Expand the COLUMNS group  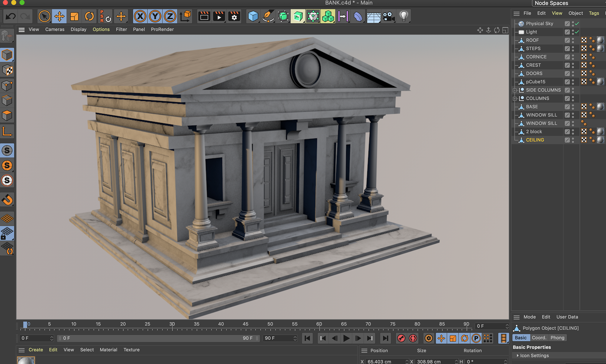(x=515, y=98)
